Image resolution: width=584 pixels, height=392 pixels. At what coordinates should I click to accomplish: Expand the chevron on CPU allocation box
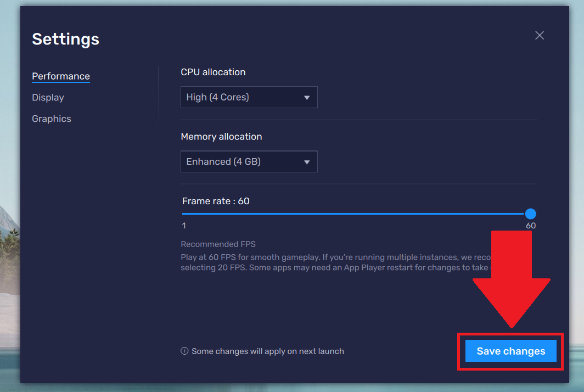tap(307, 97)
